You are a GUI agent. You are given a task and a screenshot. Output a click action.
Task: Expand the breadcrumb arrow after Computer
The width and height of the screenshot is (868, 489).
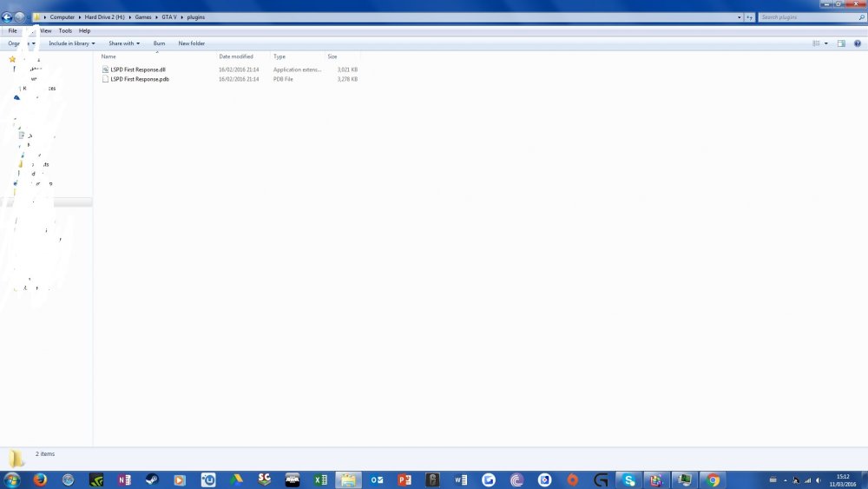tap(79, 17)
